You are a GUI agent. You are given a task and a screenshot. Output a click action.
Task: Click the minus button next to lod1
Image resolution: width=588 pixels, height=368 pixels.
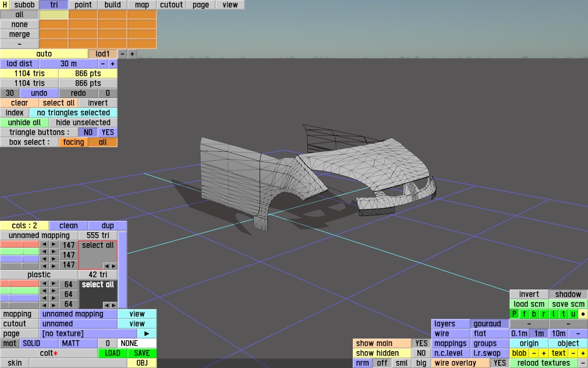tap(122, 54)
